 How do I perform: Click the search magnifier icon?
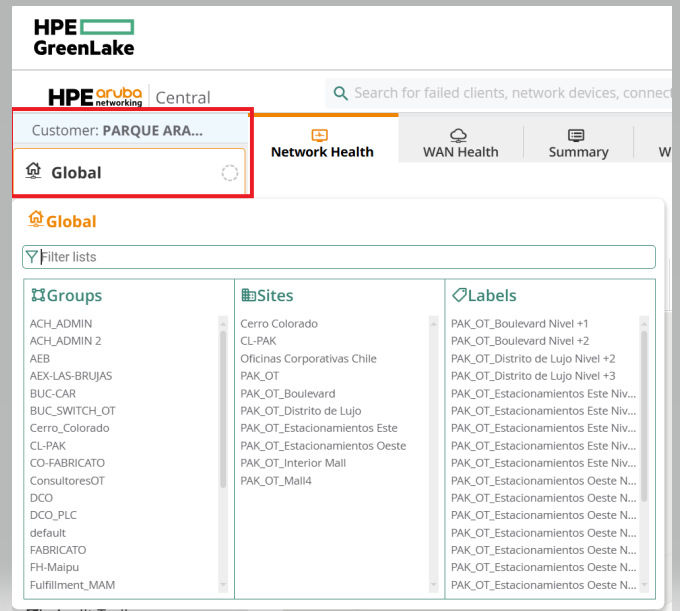point(340,93)
